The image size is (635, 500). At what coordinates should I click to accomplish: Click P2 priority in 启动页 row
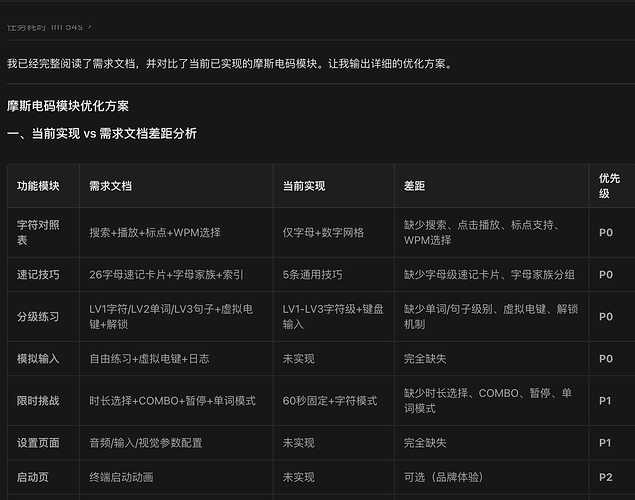(x=606, y=477)
